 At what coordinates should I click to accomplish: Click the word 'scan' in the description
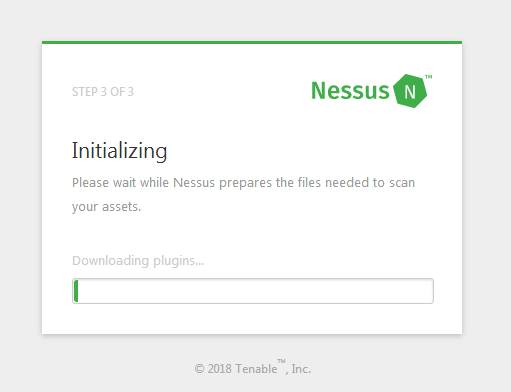(402, 183)
